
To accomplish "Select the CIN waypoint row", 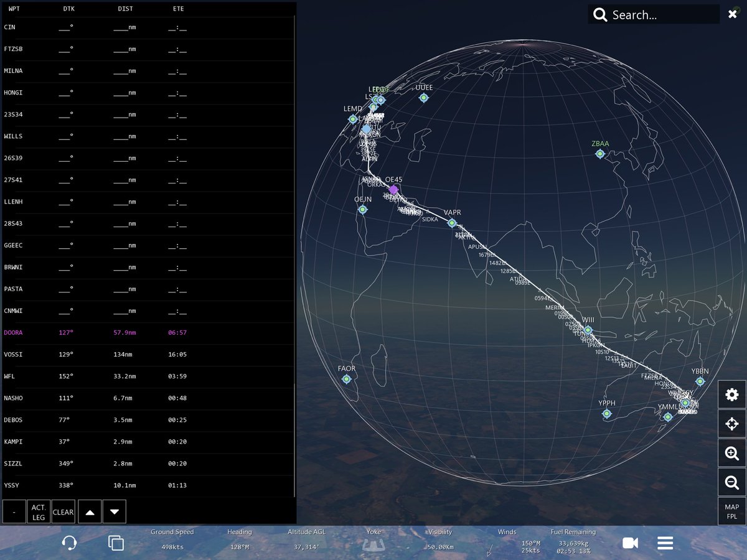I will coord(147,27).
